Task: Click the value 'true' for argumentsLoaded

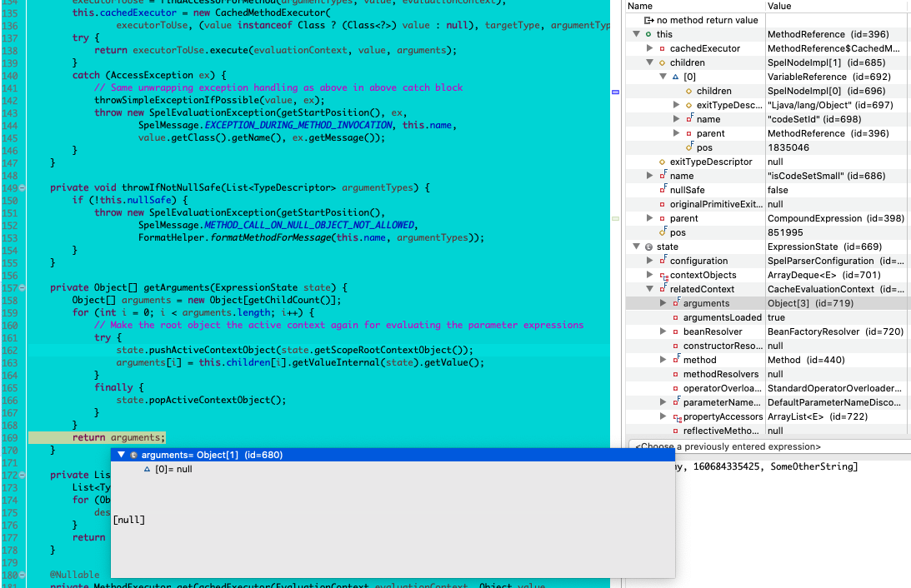Action: pyautogui.click(x=776, y=317)
